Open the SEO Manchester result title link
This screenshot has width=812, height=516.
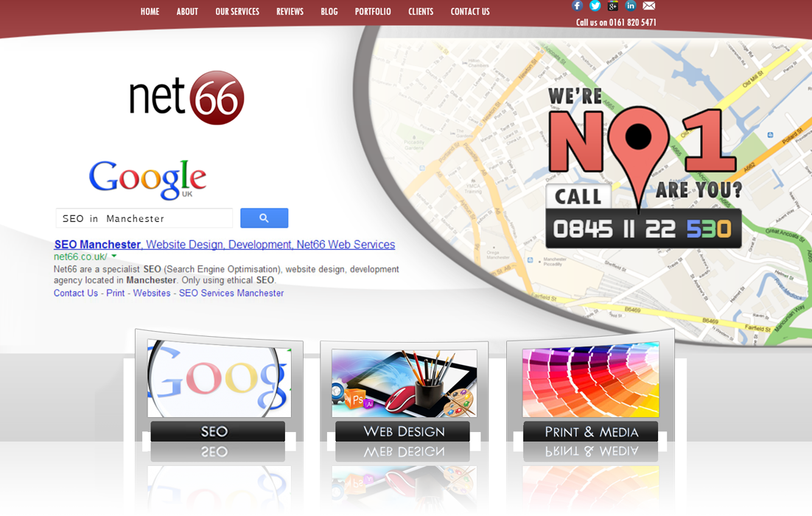[x=224, y=245]
